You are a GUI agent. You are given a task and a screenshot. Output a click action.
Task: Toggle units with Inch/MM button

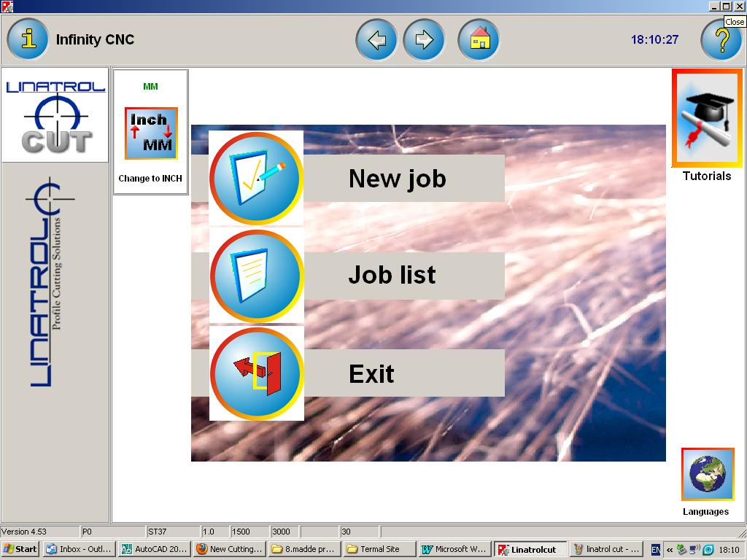[151, 133]
